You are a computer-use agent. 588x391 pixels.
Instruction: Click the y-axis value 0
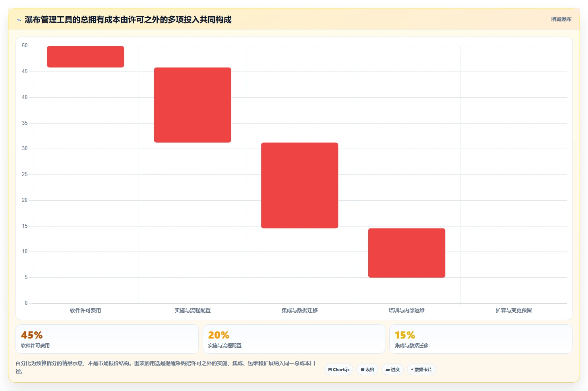point(26,303)
